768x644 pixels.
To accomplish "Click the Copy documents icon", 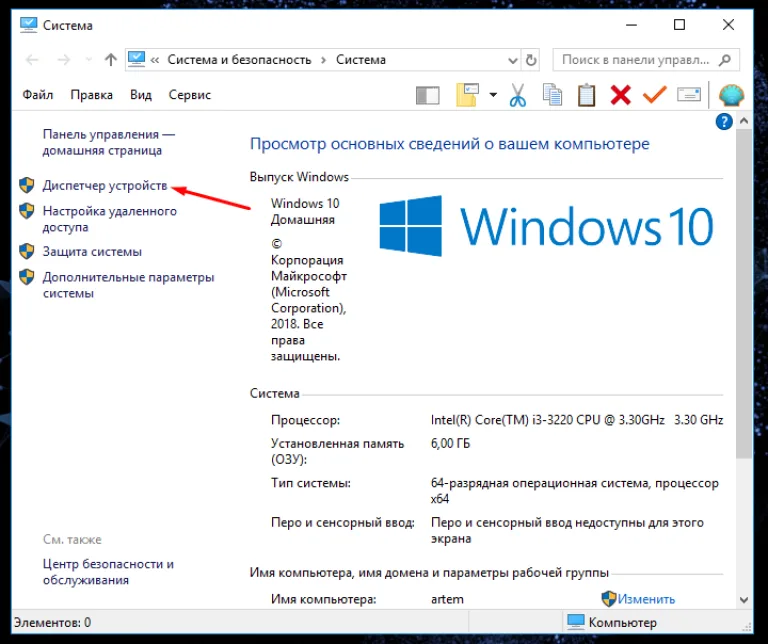I will 552,95.
